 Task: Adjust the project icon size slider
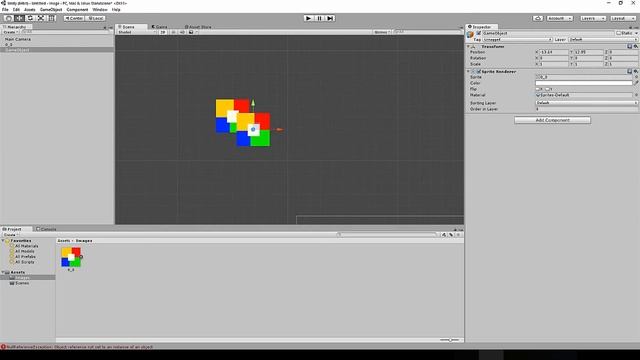[x=449, y=340]
